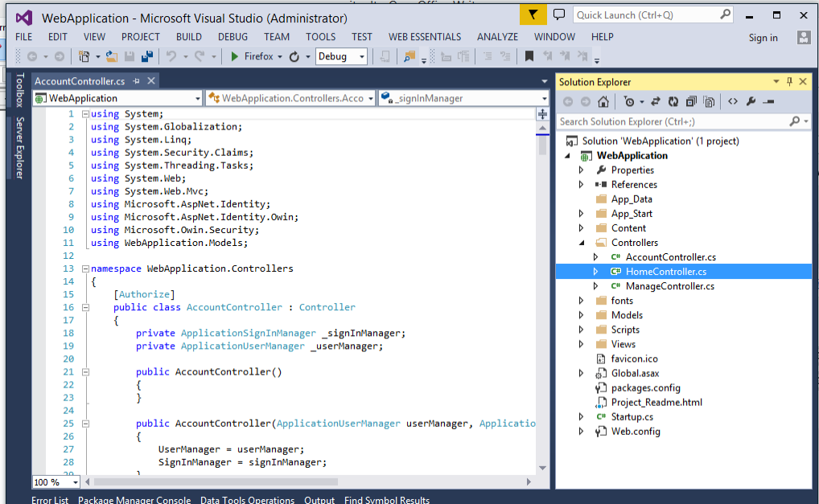Toggle bookmark using toolbar bookmark icon
819x504 pixels.
tap(529, 56)
